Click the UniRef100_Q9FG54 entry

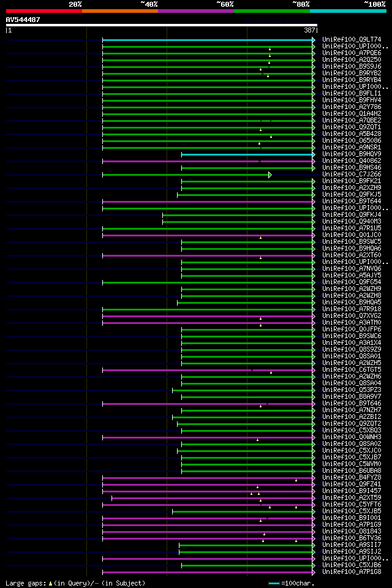[x=352, y=282]
